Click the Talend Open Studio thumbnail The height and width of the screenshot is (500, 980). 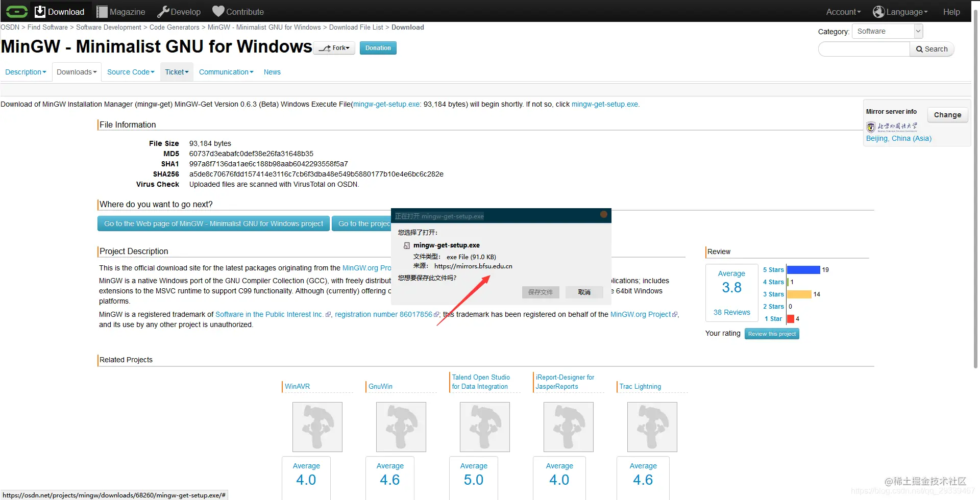(x=485, y=427)
